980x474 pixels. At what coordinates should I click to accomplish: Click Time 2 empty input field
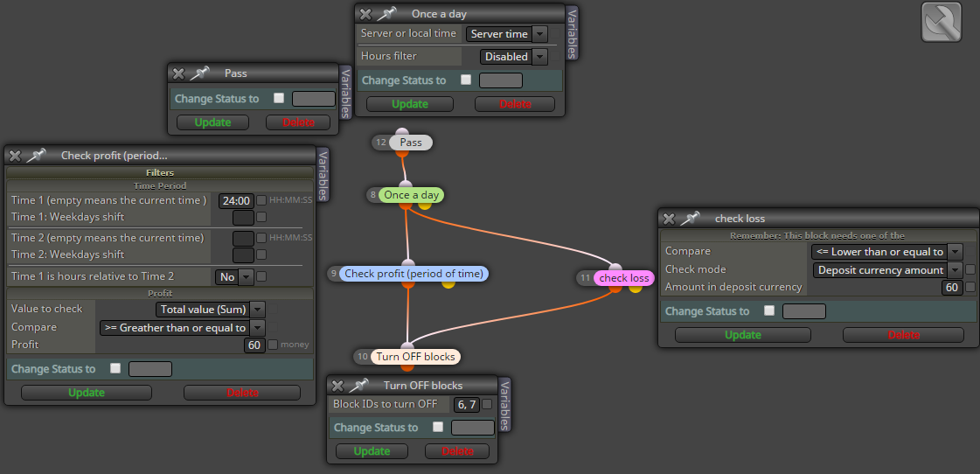[243, 238]
